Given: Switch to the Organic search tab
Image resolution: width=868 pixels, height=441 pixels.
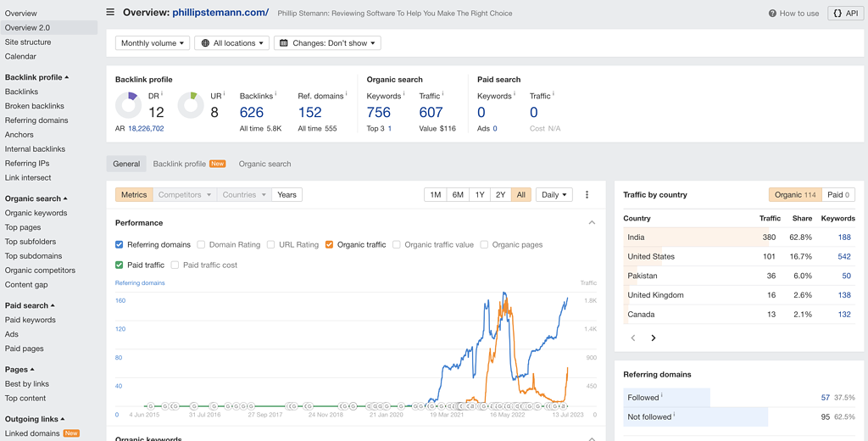Looking at the screenshot, I should (264, 164).
